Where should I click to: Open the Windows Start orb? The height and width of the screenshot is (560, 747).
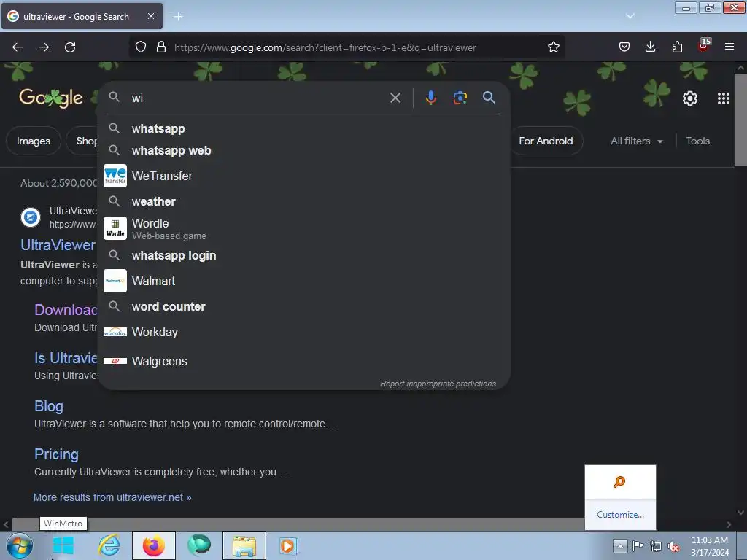tap(19, 545)
